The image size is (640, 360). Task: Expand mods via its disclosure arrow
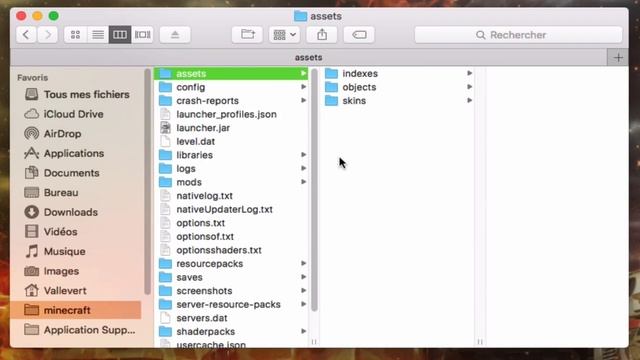click(x=303, y=182)
